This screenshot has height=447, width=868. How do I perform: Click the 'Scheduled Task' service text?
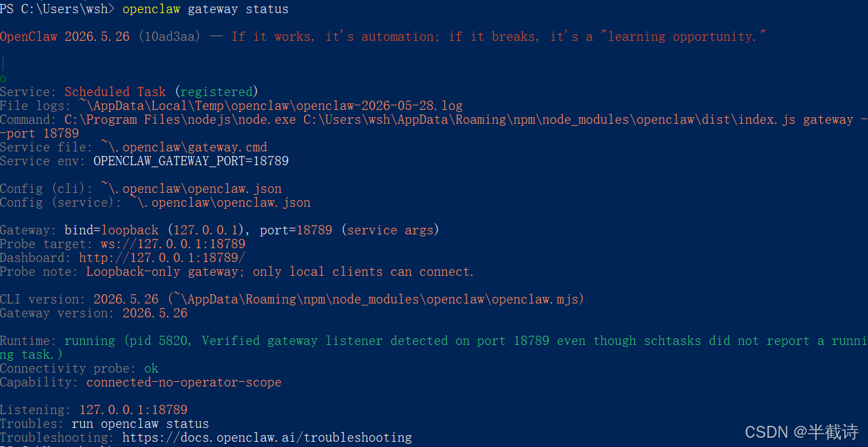pos(115,92)
